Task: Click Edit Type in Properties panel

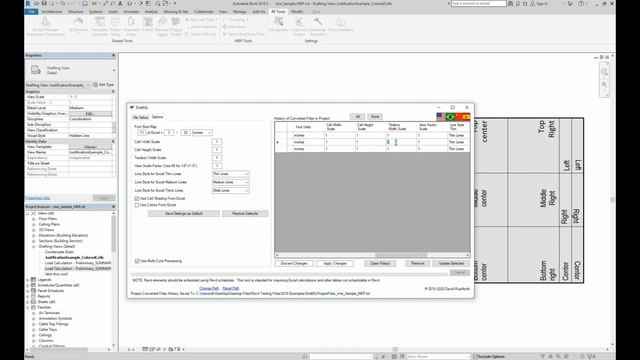Action: coord(103,85)
